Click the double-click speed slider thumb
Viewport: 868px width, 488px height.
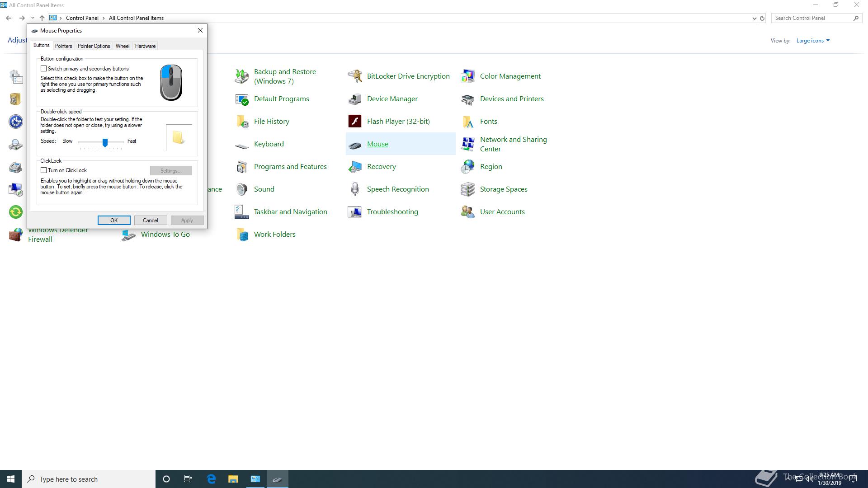click(x=105, y=143)
